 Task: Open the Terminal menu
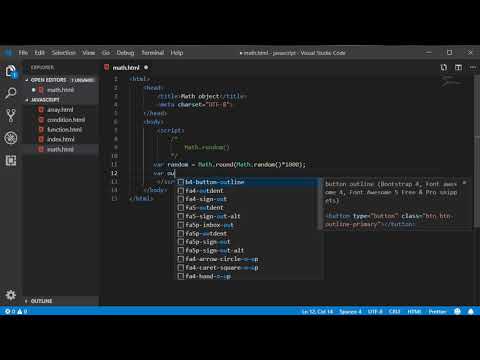click(153, 53)
